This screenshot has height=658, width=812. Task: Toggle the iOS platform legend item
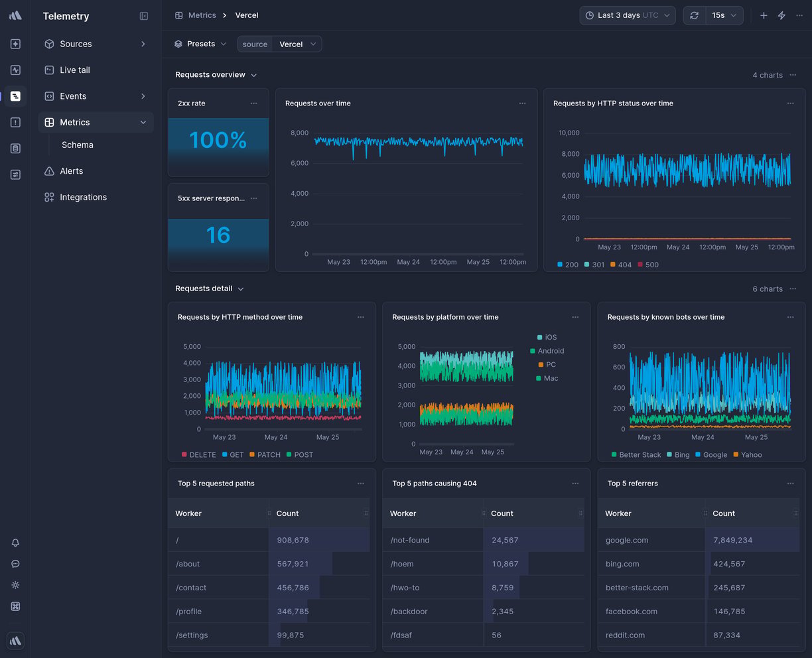547,338
